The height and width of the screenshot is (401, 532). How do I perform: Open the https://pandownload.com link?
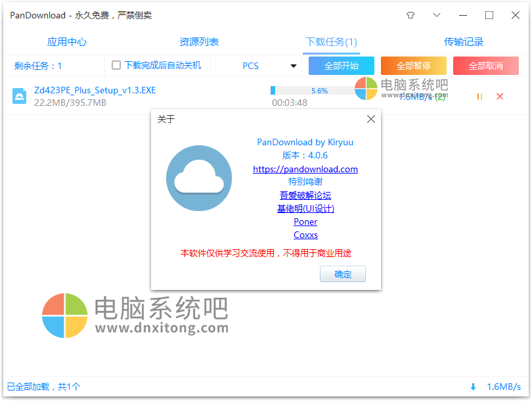(x=305, y=169)
